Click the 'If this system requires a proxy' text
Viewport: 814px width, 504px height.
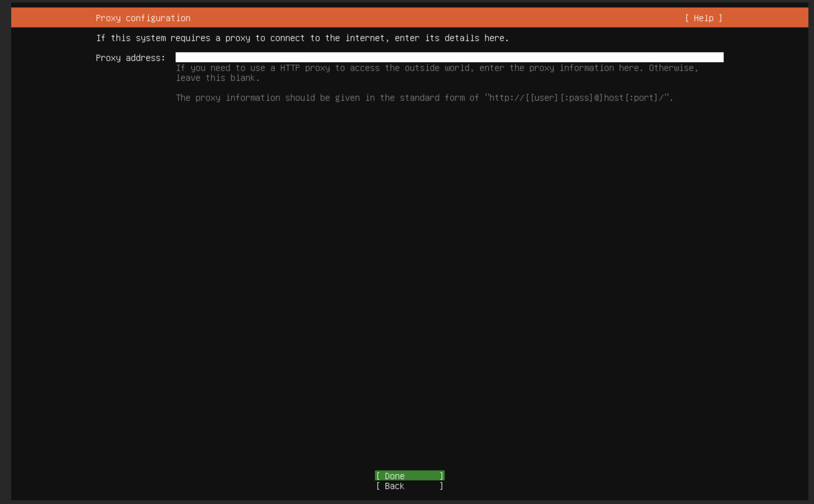click(303, 38)
